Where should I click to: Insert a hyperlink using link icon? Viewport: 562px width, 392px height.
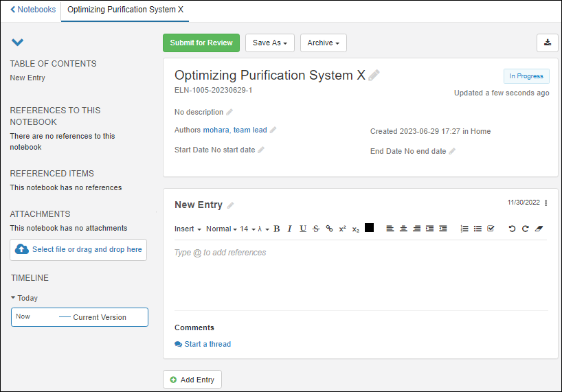[329, 229]
